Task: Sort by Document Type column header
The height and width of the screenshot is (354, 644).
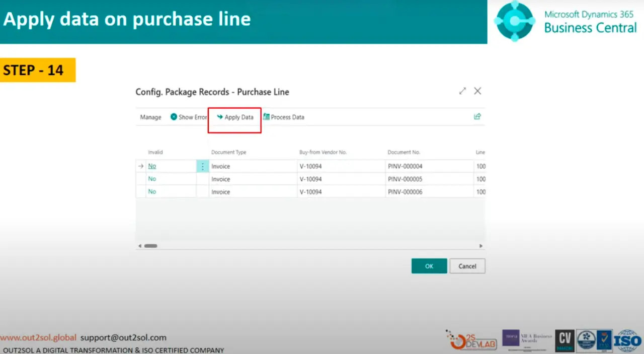Action: [x=228, y=152]
